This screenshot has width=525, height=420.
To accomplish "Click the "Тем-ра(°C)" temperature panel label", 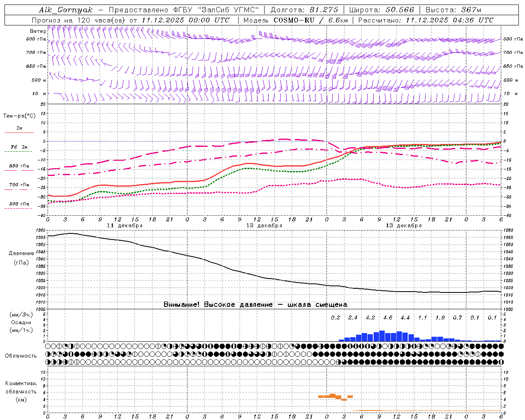I will 19,116.
